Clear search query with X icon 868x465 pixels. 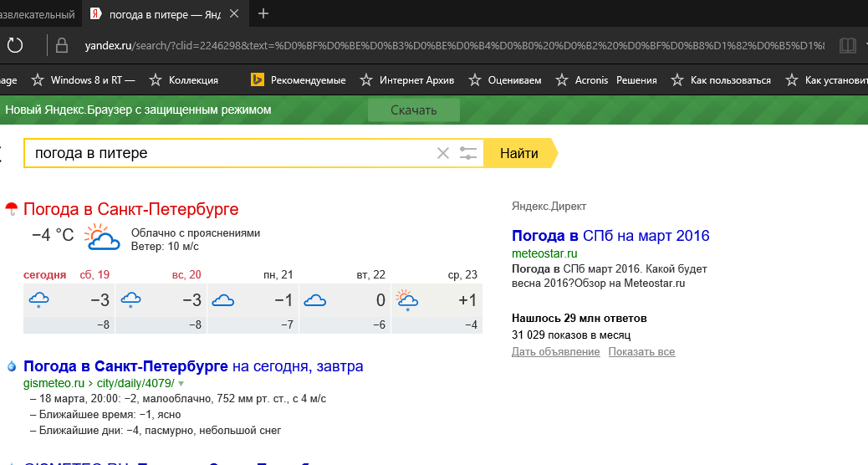tap(443, 153)
